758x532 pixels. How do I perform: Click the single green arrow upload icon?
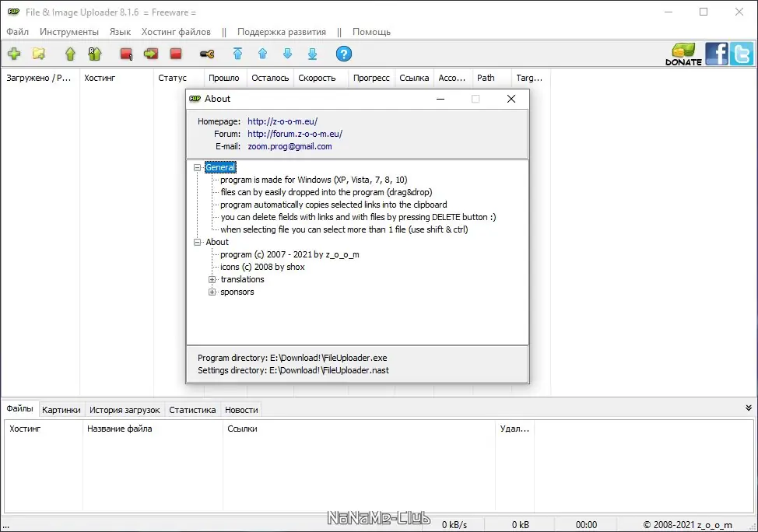(x=71, y=54)
